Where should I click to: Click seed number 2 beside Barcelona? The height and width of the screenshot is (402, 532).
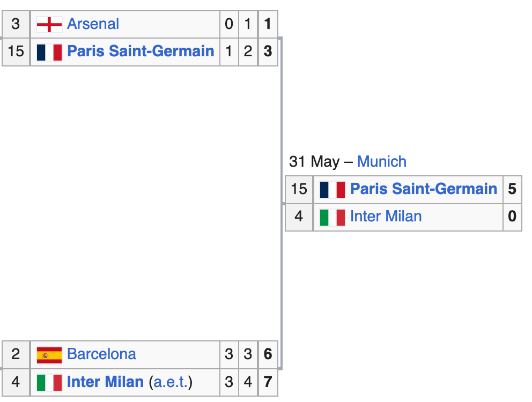point(16,354)
